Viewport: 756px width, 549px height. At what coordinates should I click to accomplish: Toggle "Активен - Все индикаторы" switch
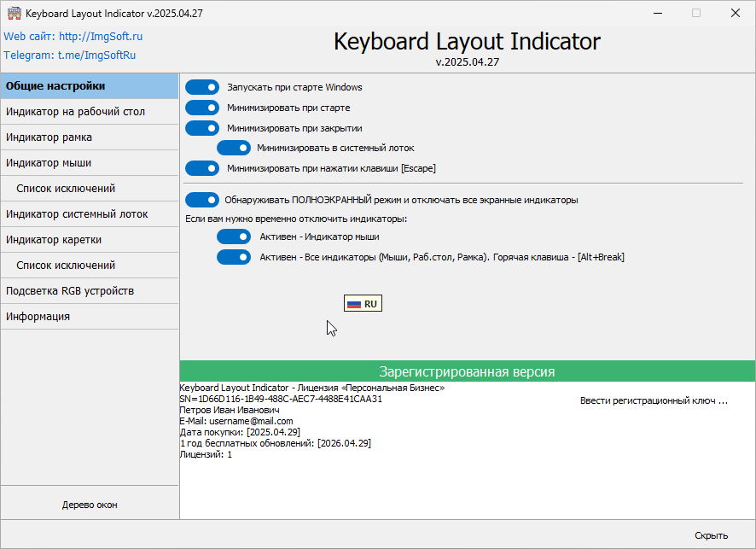click(x=233, y=257)
